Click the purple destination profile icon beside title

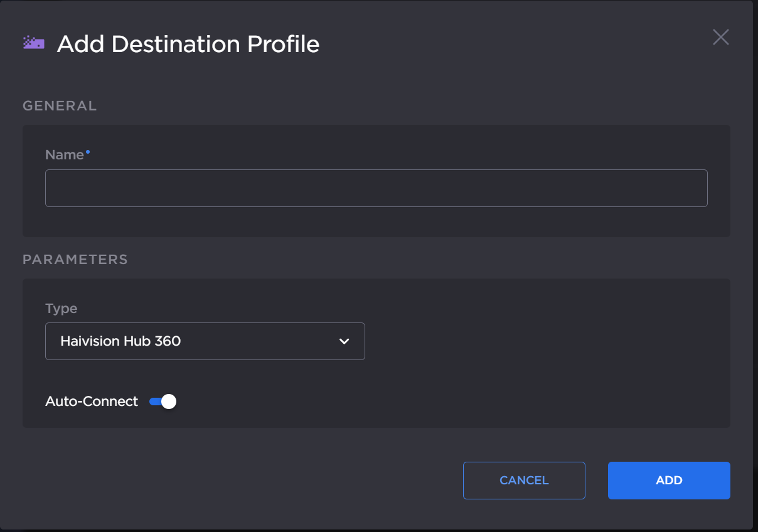(x=33, y=42)
